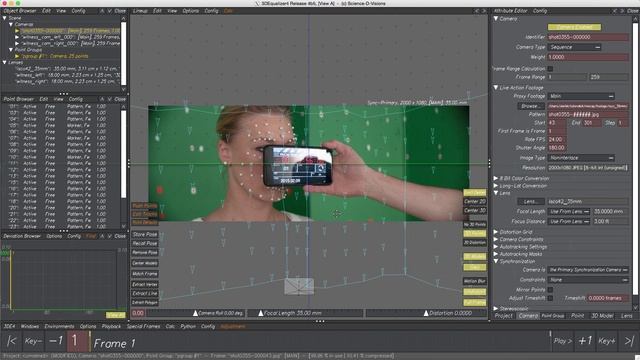Click the Lens... selection button

pyautogui.click(x=531, y=202)
